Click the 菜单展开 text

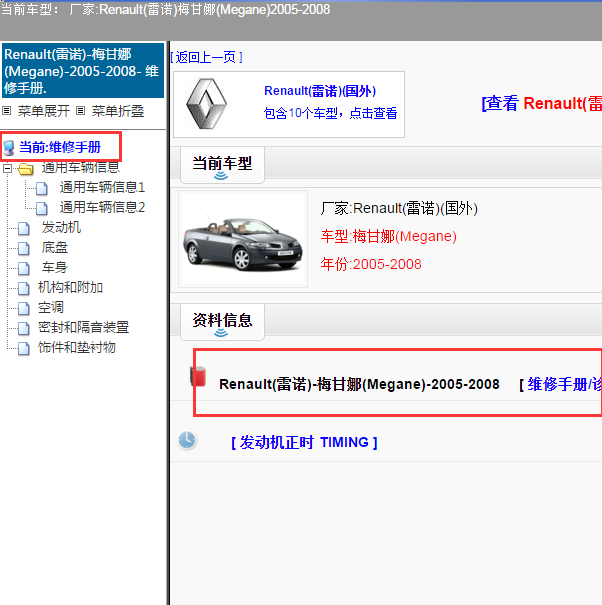44,111
